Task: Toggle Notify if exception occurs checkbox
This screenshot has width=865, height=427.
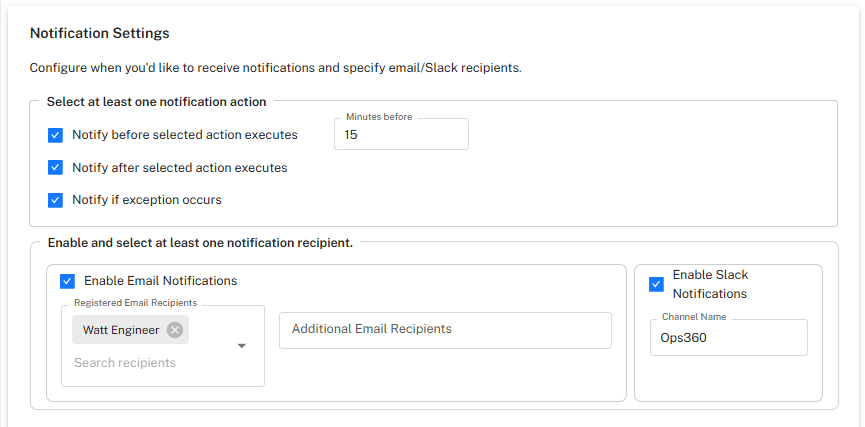Action: tap(55, 200)
